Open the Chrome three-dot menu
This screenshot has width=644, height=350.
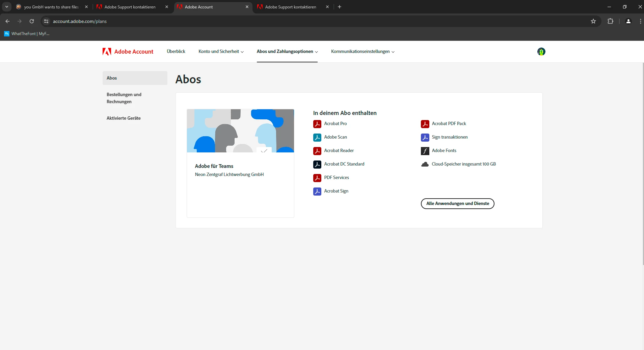point(640,21)
